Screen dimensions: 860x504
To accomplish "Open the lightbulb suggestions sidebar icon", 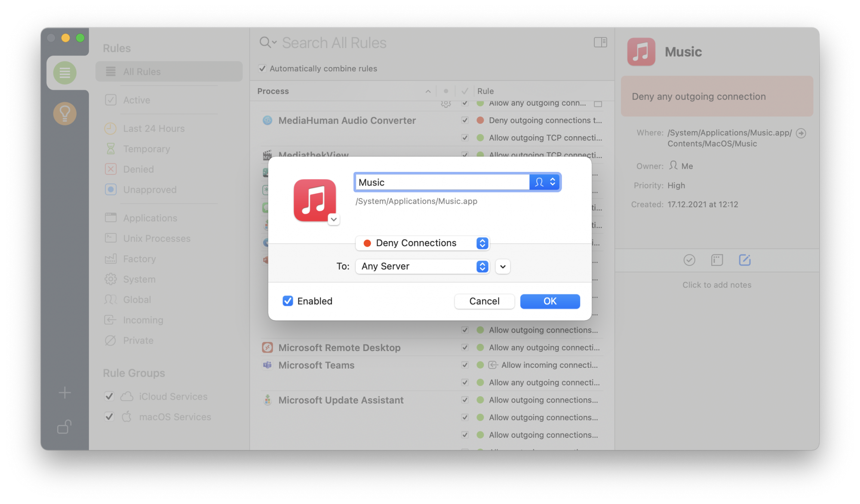I will 65,113.
